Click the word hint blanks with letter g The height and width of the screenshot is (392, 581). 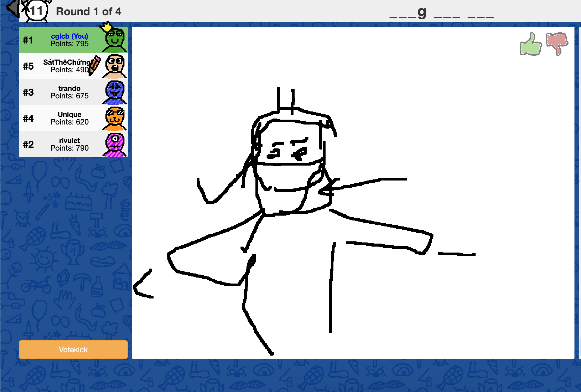tap(441, 13)
